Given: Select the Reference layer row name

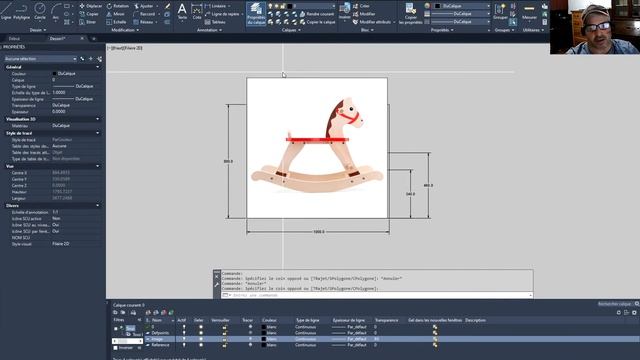Looking at the screenshot, I should [x=160, y=345].
